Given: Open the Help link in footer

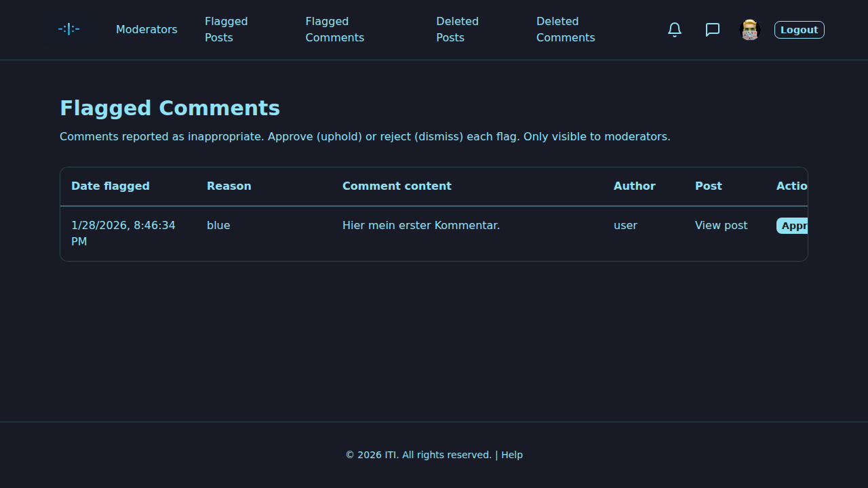Looking at the screenshot, I should pos(512,455).
